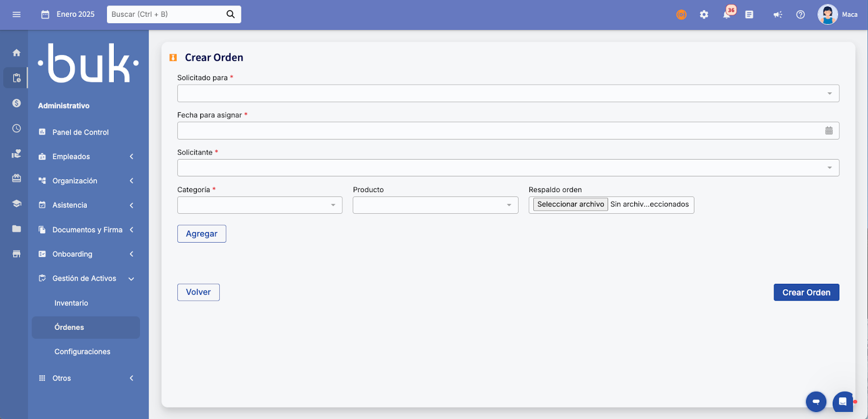Image resolution: width=868 pixels, height=419 pixels.
Task: Click the notifications bell icon
Action: click(726, 15)
